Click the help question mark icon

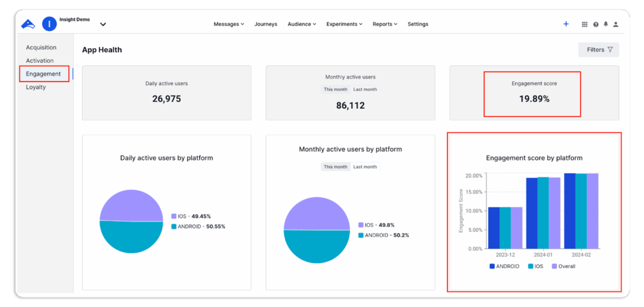coord(596,25)
